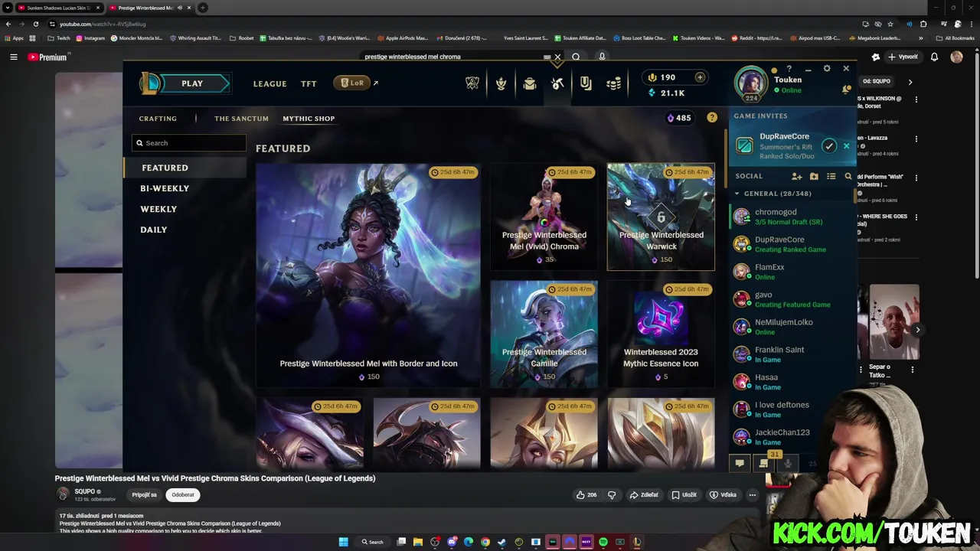Screen dimensions: 980x551
Task: Click the Mythic Shop Search field
Action: pos(189,143)
